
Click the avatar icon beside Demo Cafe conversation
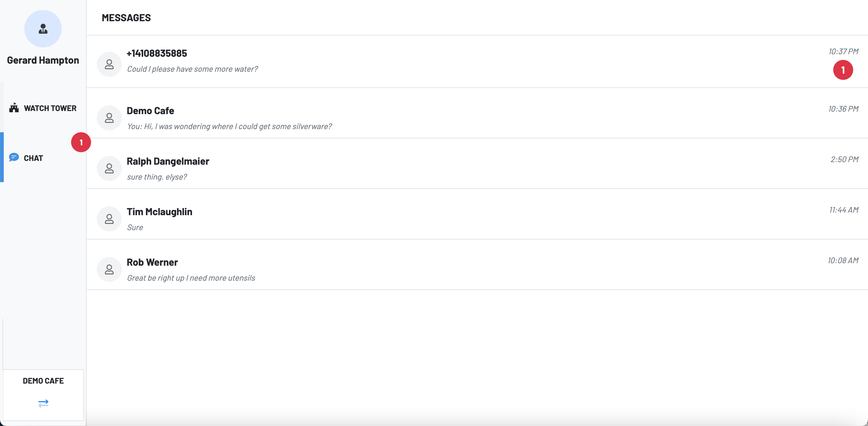(109, 118)
